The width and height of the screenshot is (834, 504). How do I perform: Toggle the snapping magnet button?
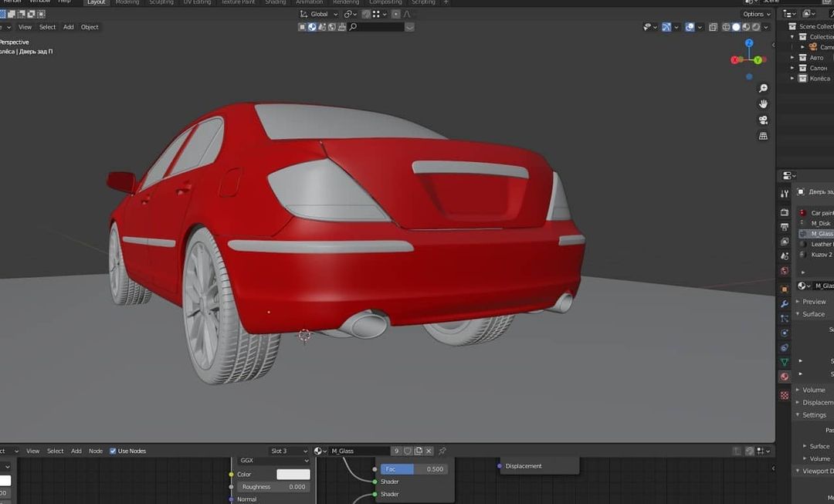[x=367, y=15]
